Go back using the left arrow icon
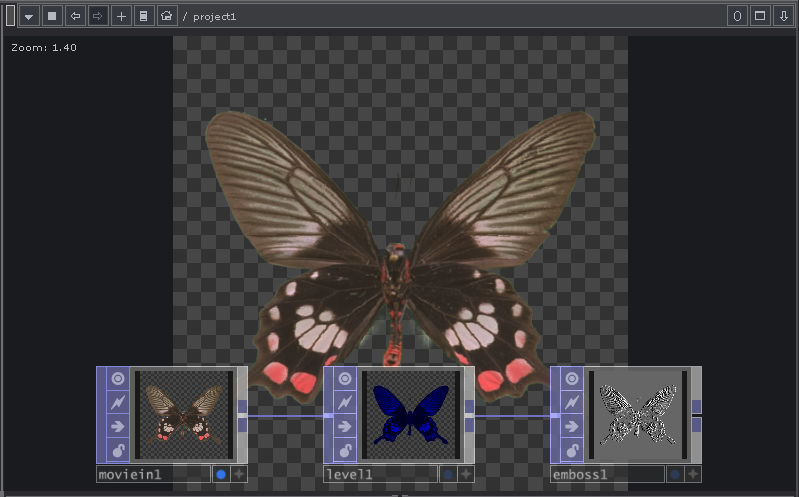The width and height of the screenshot is (799, 497). pos(75,16)
